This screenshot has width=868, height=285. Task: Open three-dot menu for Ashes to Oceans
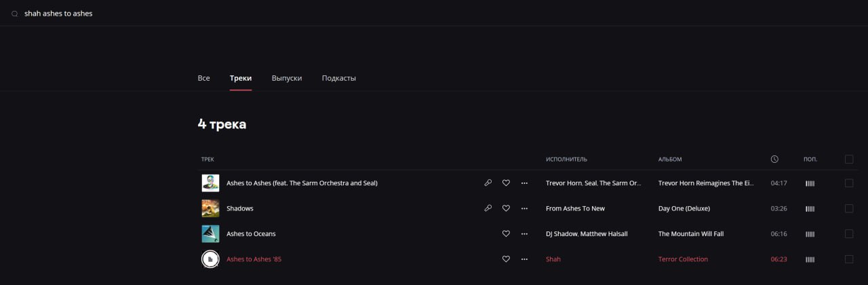(x=524, y=234)
